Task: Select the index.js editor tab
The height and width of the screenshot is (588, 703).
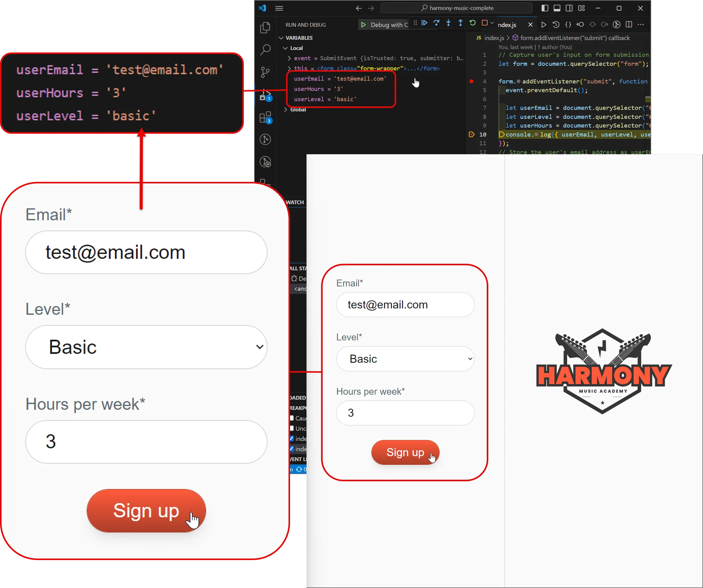Action: click(508, 25)
